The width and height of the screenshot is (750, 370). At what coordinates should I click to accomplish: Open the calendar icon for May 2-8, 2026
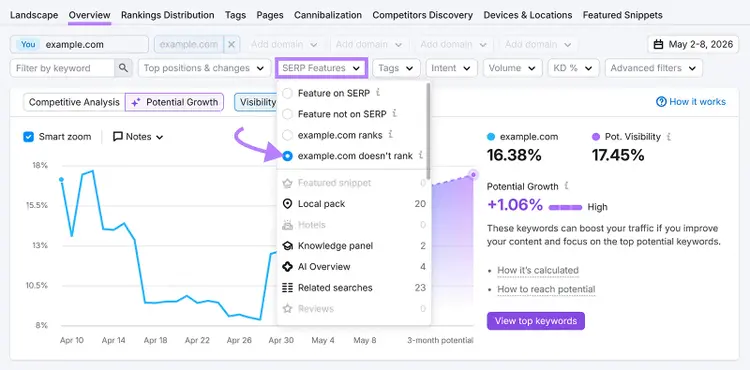[x=659, y=44]
